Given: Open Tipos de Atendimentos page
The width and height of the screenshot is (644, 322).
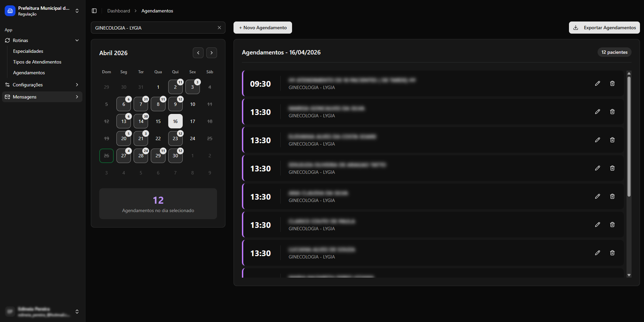Looking at the screenshot, I should click(x=37, y=62).
